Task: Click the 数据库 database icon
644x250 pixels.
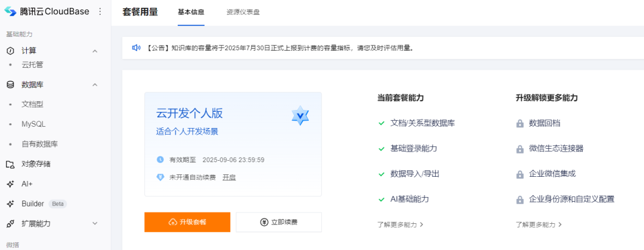Action: (x=10, y=85)
